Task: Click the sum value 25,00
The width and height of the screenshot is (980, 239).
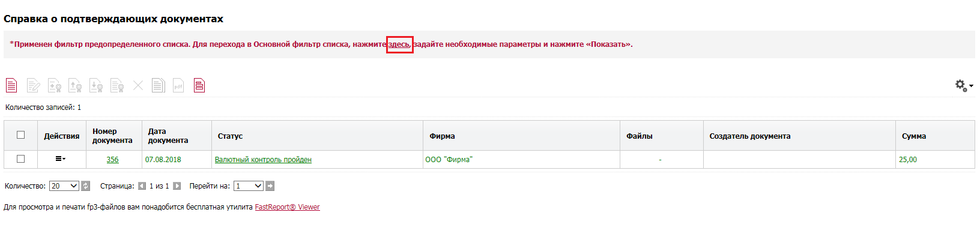Action: click(908, 160)
